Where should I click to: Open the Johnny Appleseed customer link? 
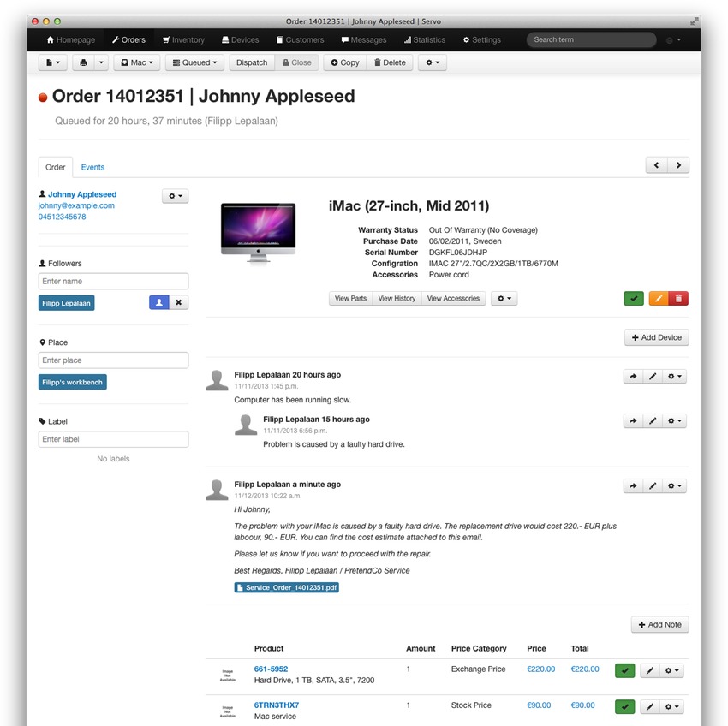82,194
